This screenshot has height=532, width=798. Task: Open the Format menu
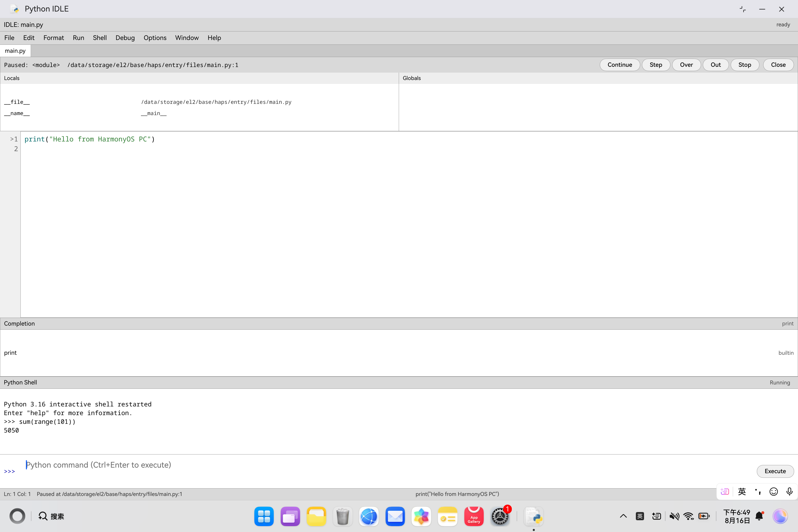click(x=54, y=38)
